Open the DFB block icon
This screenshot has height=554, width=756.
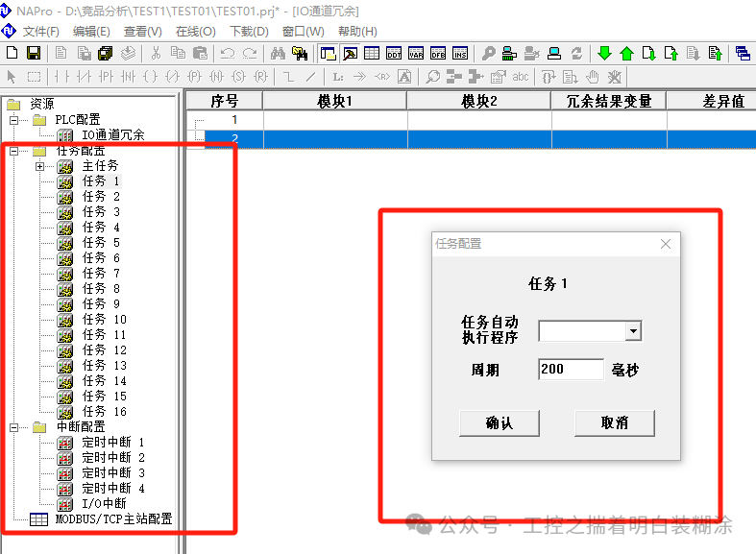tap(438, 53)
